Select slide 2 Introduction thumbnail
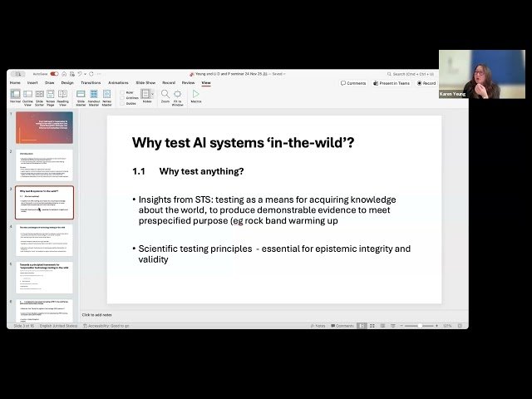The height and width of the screenshot is (399, 532). pos(44,165)
